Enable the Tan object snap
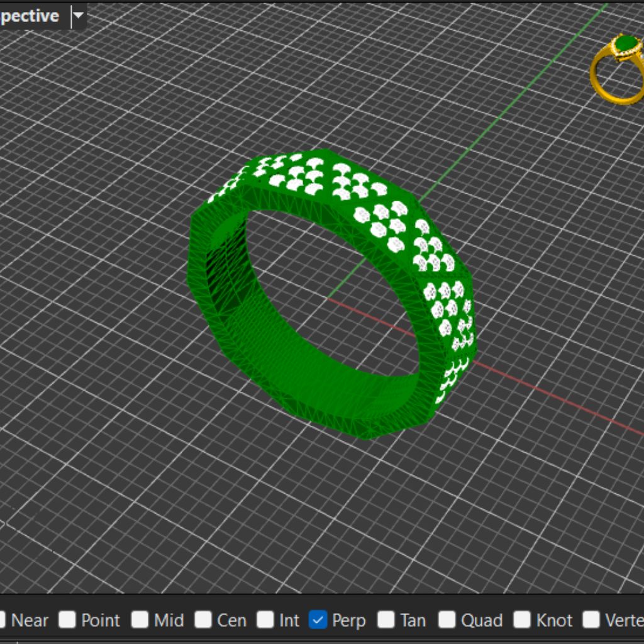The height and width of the screenshot is (644, 644). [386, 620]
